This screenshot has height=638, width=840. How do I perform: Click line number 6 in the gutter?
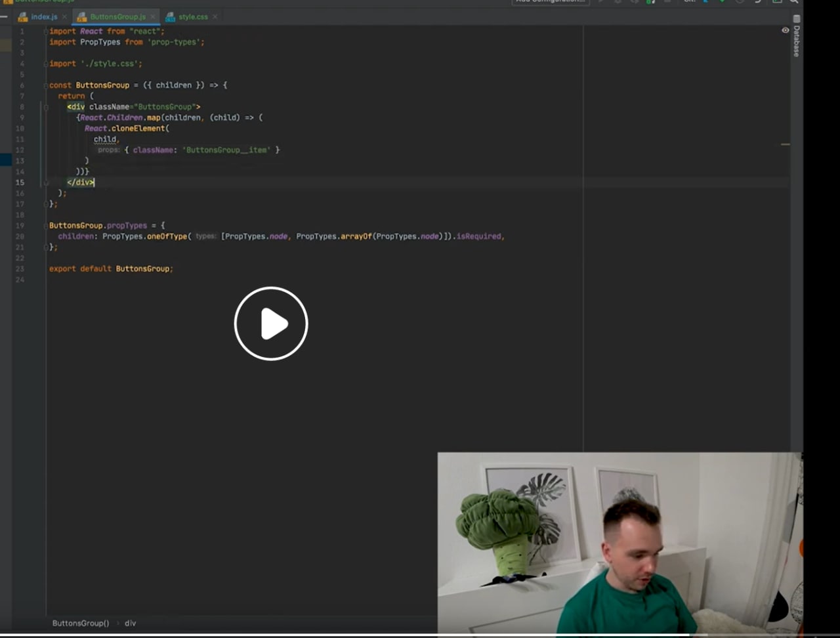22,85
